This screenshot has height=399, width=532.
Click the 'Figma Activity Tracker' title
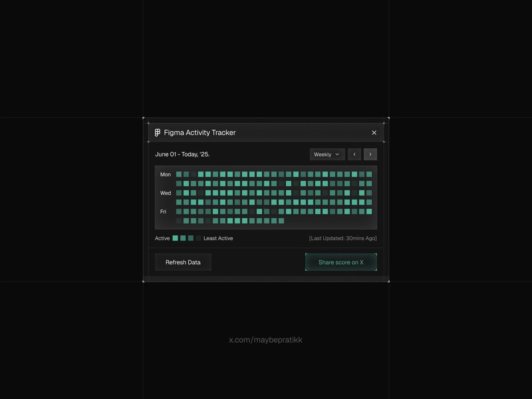[x=200, y=133]
